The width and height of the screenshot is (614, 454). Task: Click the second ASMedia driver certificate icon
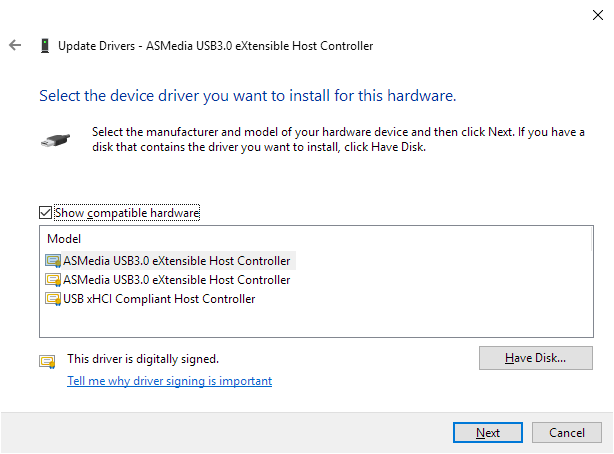pos(53,280)
